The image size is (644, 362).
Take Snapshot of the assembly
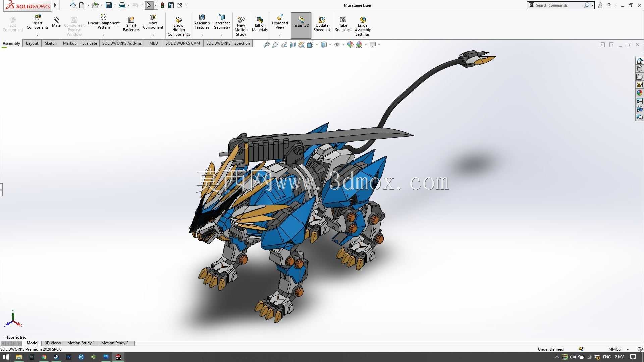point(343,24)
